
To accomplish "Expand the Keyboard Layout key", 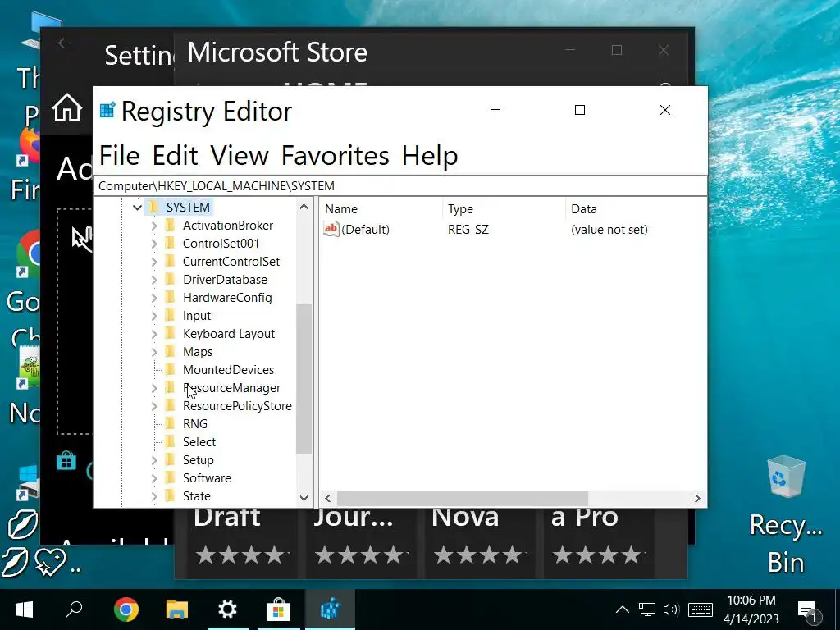I will 153,334.
